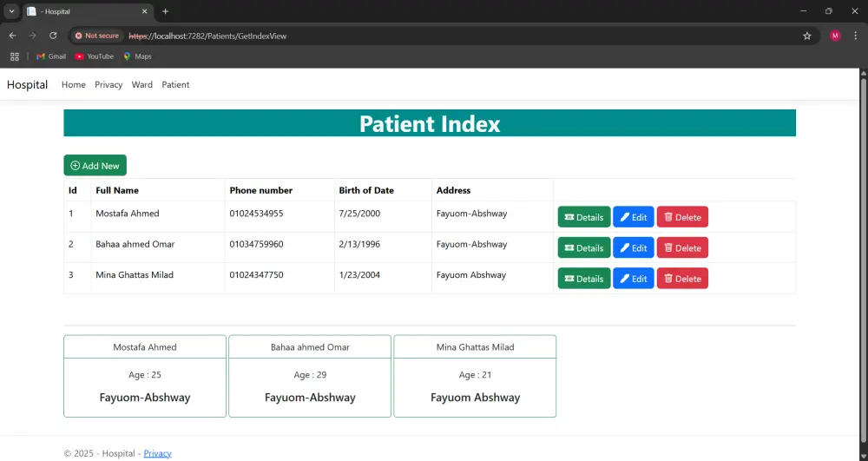Open the Chrome profile avatar M

pos(835,36)
